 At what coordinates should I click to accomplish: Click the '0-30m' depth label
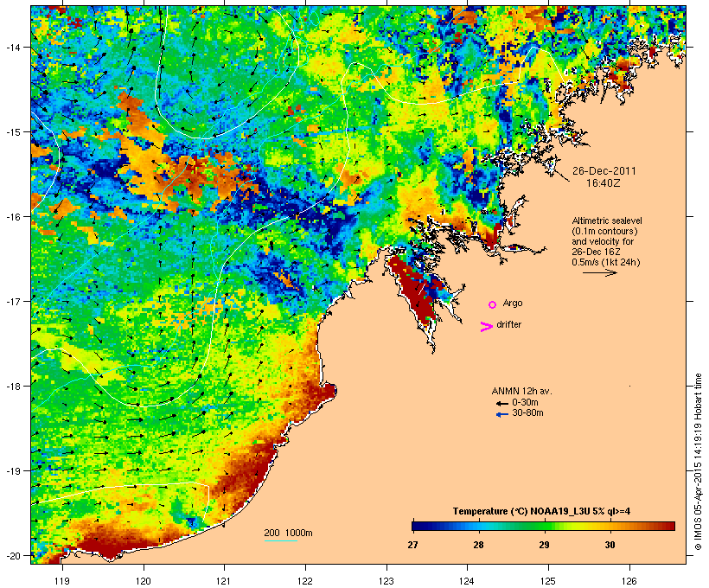[x=525, y=402]
